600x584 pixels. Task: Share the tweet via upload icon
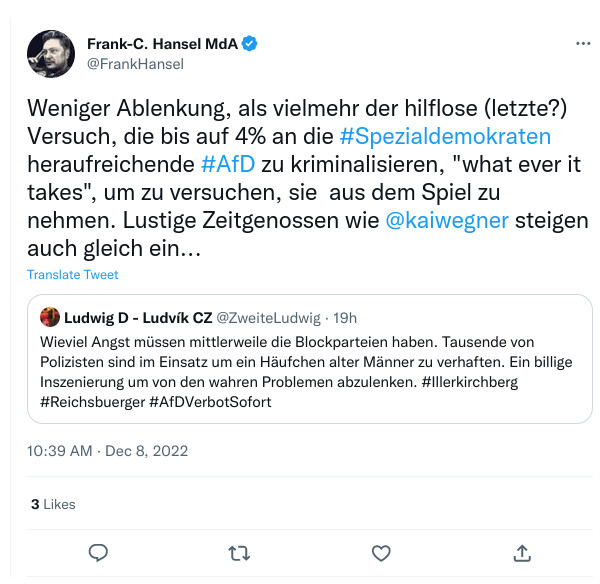tap(522, 552)
